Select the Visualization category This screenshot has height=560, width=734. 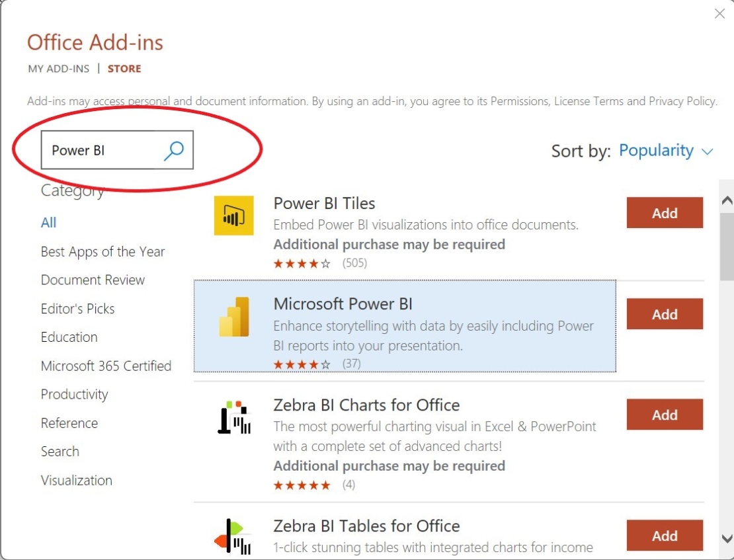[76, 480]
